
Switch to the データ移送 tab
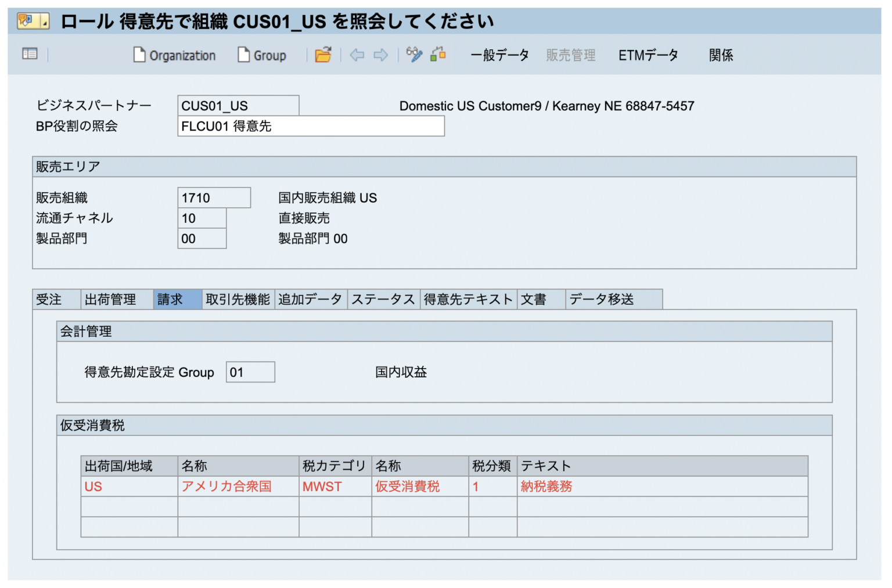[602, 300]
